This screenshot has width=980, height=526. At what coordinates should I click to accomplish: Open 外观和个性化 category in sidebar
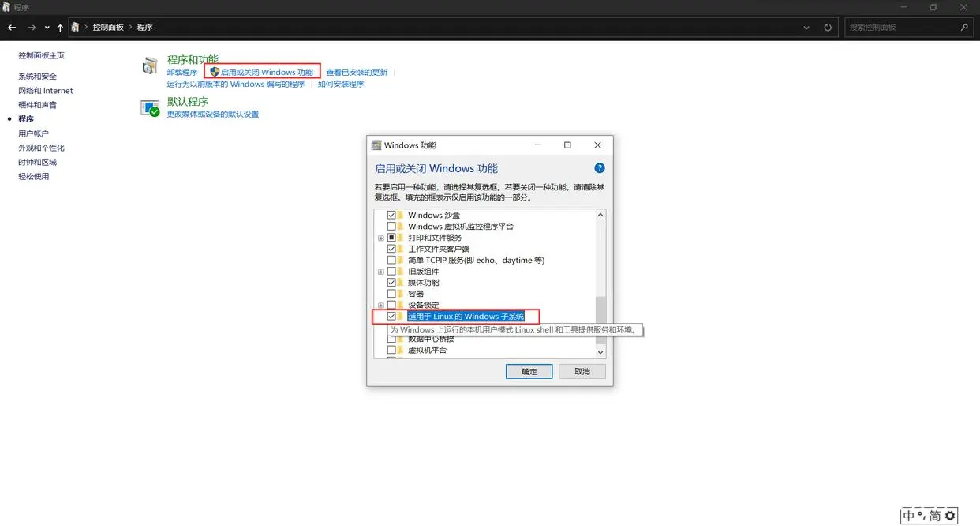[41, 148]
